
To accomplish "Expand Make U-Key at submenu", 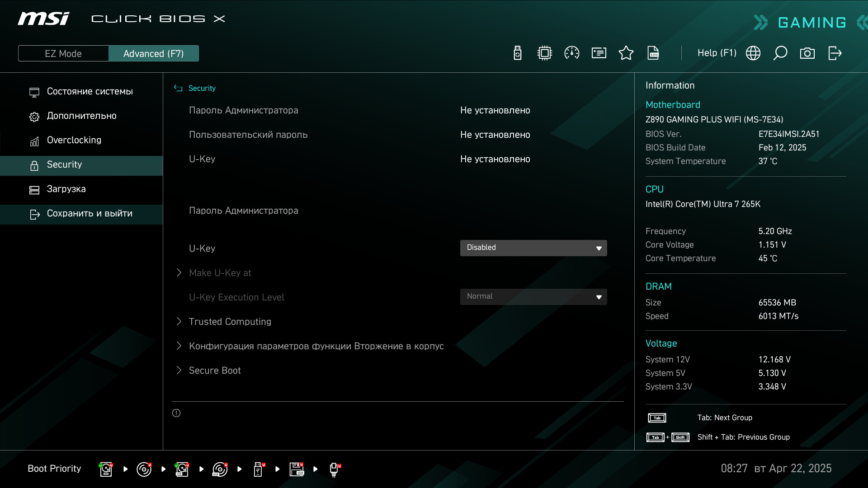I will tap(220, 273).
